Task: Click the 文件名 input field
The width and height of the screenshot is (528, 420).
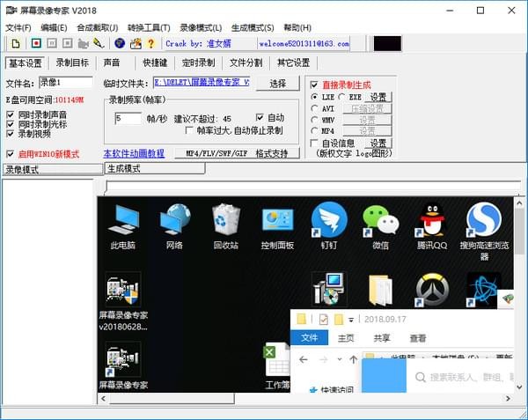Action: [x=66, y=83]
